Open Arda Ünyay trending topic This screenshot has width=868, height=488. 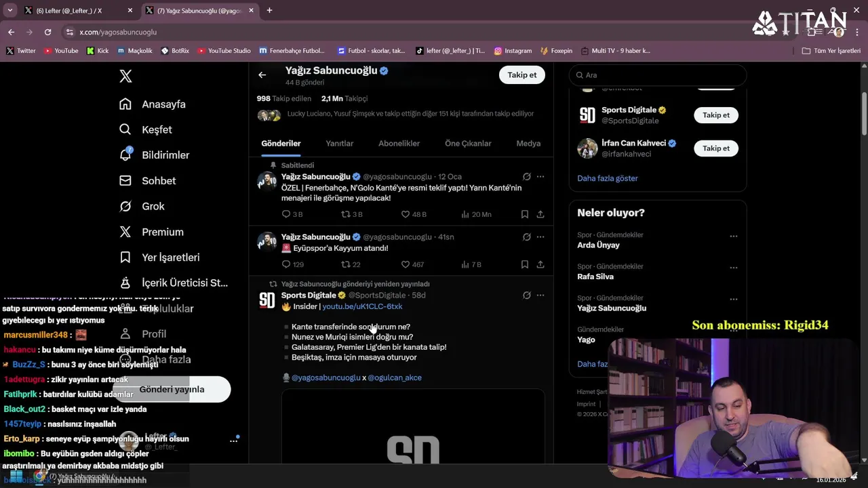click(x=598, y=245)
